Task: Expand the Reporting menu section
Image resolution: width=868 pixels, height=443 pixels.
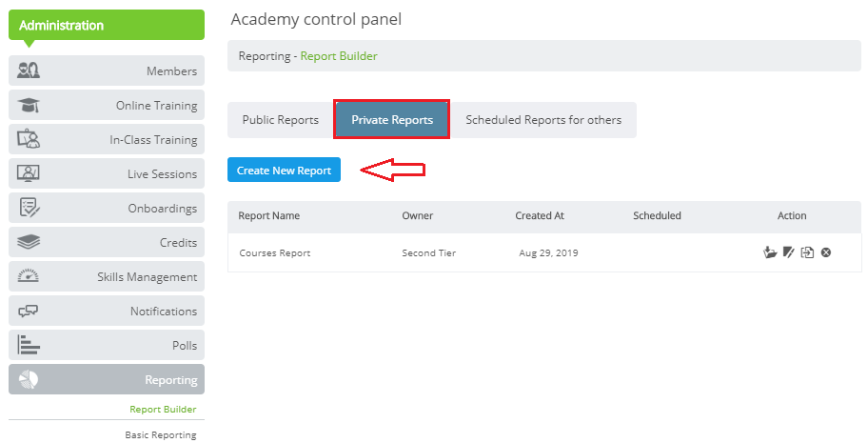Action: [107, 379]
